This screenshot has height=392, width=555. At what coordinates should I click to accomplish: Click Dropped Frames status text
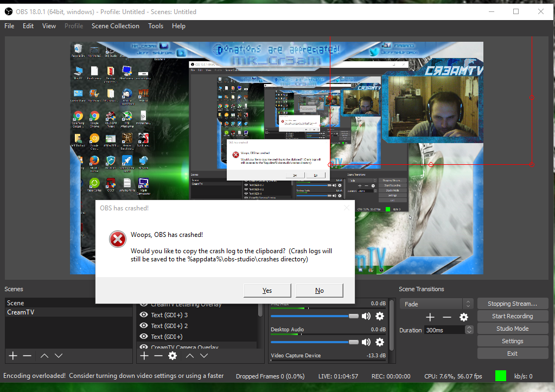(x=270, y=376)
